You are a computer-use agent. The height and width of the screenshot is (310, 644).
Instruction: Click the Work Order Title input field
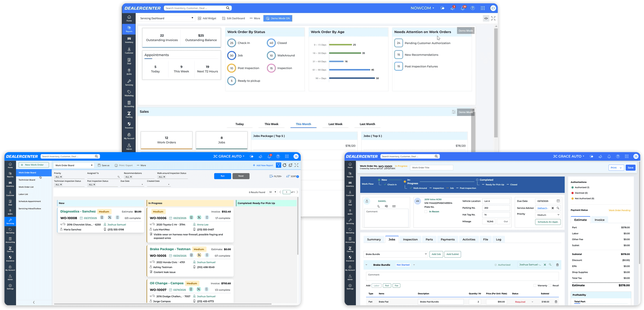(x=431, y=168)
